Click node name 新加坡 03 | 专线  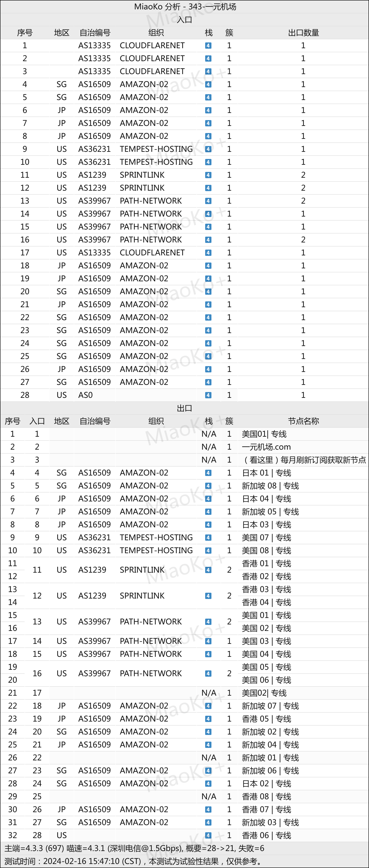270,822
